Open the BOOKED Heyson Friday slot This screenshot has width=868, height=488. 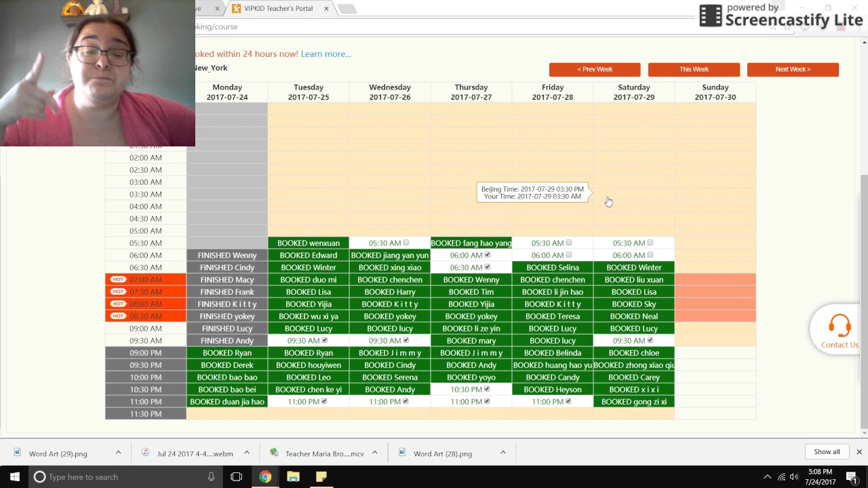[553, 389]
